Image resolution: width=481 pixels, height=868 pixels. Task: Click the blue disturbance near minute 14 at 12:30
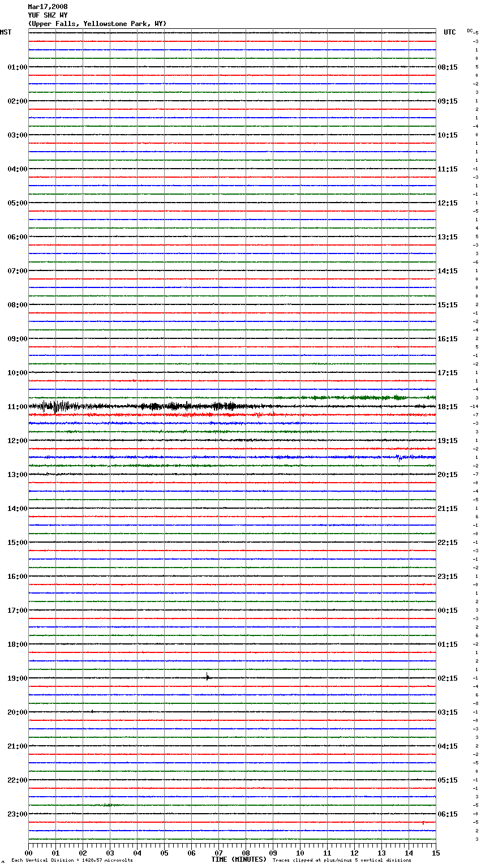click(401, 457)
